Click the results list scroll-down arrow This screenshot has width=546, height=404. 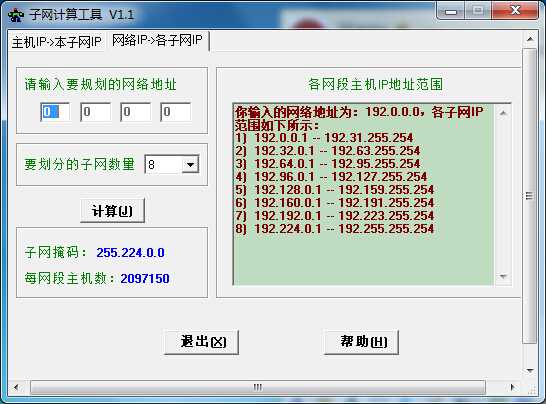(503, 276)
